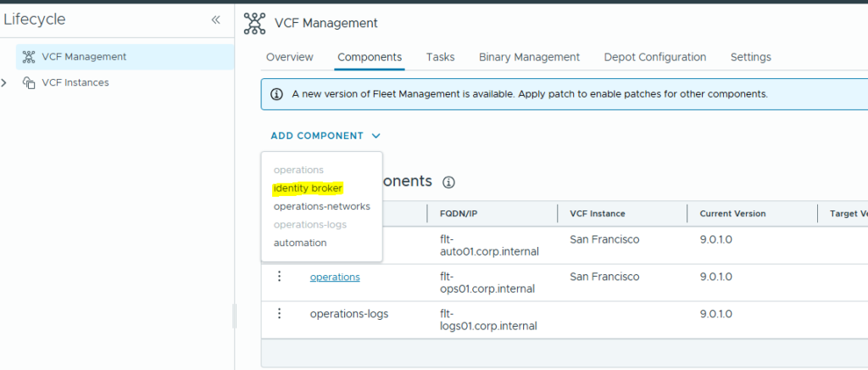Open the Tasks tab
Image resolution: width=868 pixels, height=370 pixels.
[x=440, y=57]
